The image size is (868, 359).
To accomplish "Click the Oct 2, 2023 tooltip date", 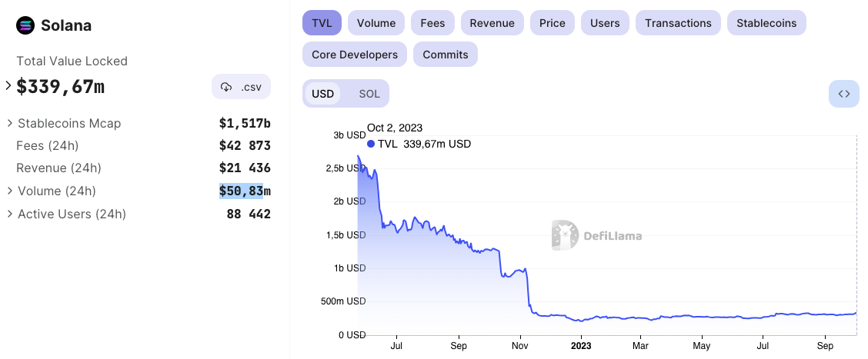I will tap(395, 128).
